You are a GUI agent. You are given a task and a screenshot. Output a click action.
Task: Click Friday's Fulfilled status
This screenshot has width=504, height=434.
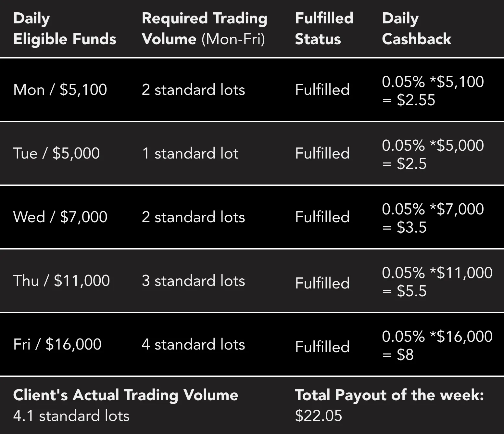pyautogui.click(x=322, y=347)
